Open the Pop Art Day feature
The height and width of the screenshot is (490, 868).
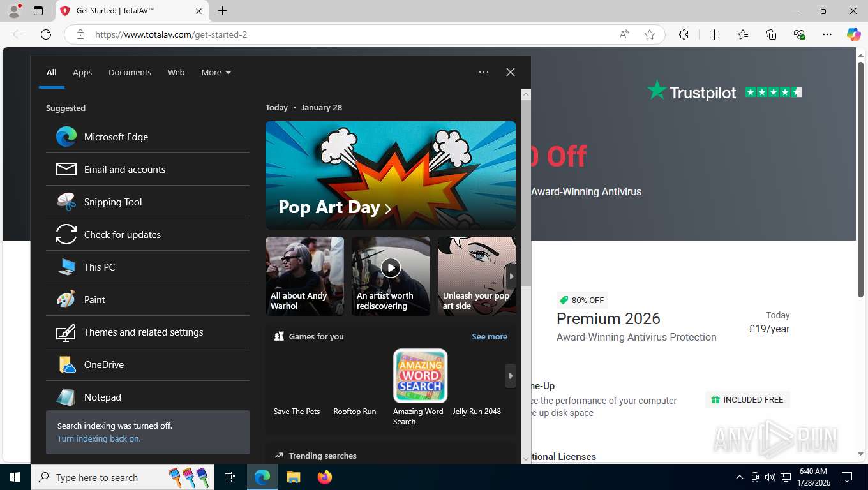(391, 175)
